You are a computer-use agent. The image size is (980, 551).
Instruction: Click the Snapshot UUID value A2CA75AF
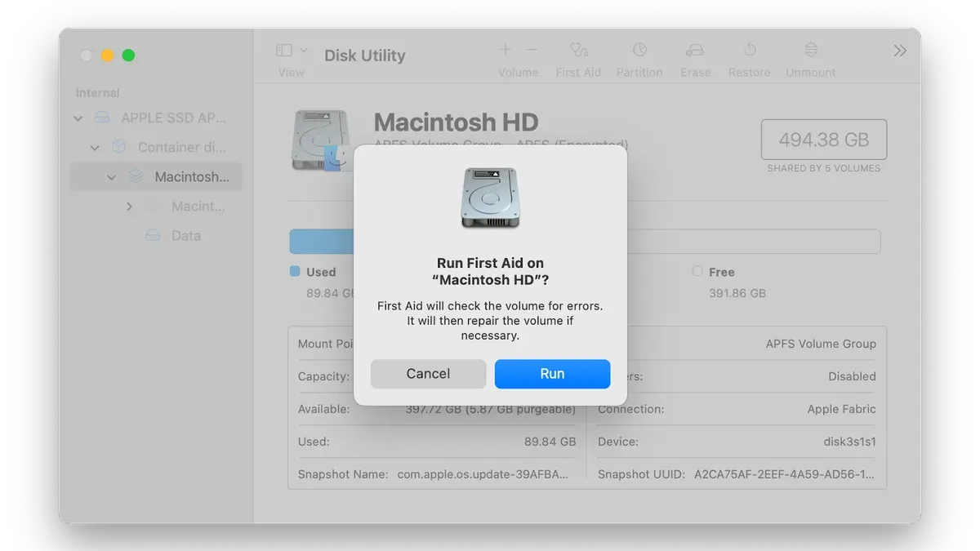(x=784, y=474)
